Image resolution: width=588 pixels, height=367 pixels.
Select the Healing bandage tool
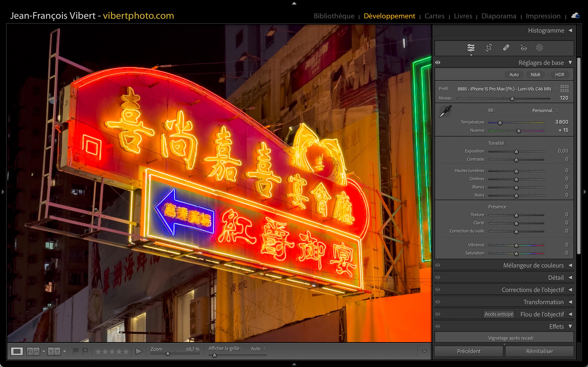(506, 48)
